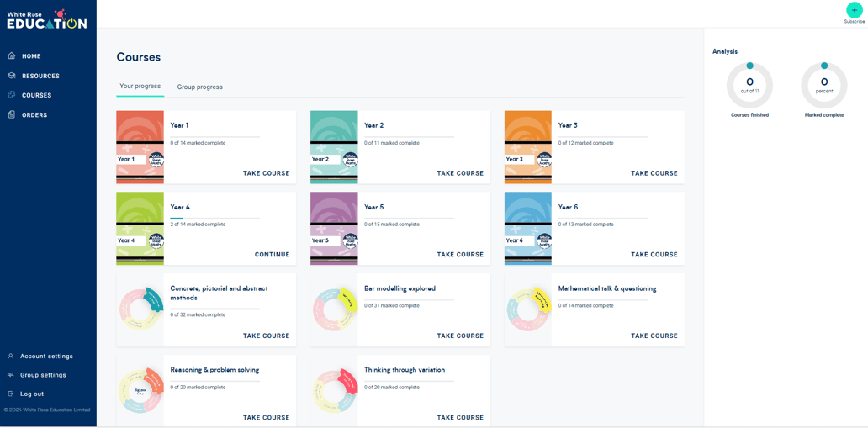This screenshot has height=428, width=868.
Task: Open Orders using the document icon
Action: 12,115
